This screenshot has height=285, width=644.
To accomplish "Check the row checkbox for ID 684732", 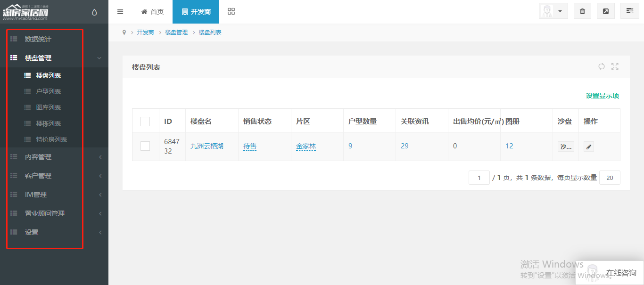I will click(145, 146).
